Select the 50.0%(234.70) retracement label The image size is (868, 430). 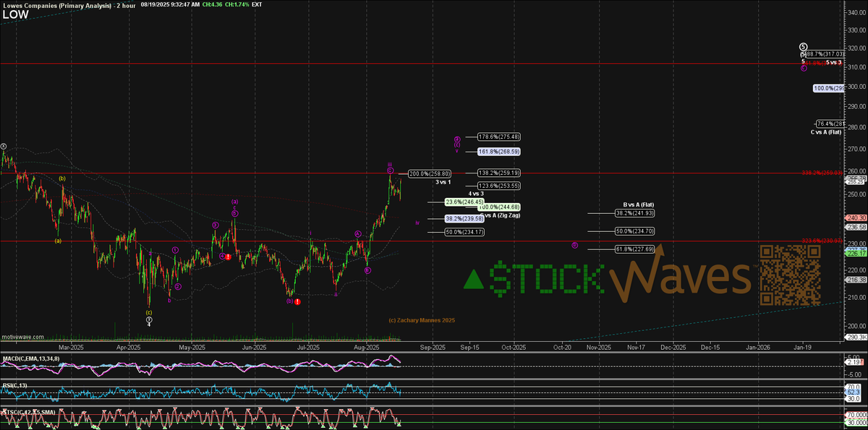[x=635, y=231]
